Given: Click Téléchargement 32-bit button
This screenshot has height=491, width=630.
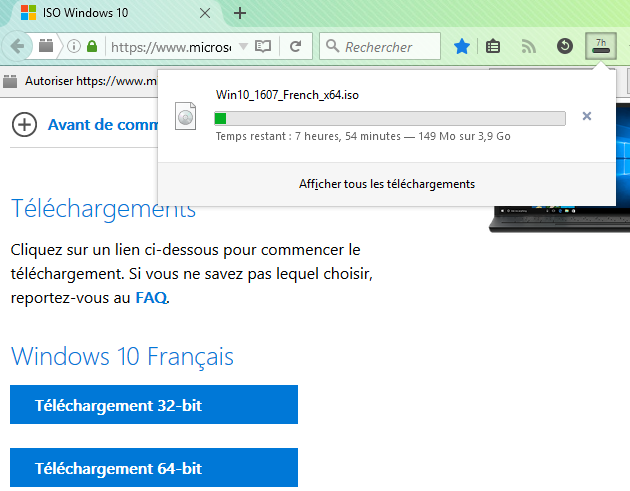Looking at the screenshot, I should tap(154, 405).
